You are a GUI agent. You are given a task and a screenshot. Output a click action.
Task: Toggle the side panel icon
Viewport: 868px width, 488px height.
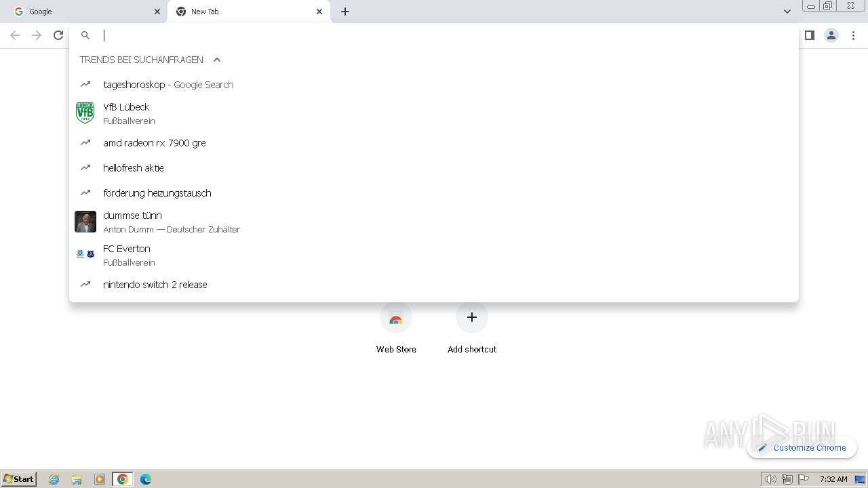tap(809, 35)
